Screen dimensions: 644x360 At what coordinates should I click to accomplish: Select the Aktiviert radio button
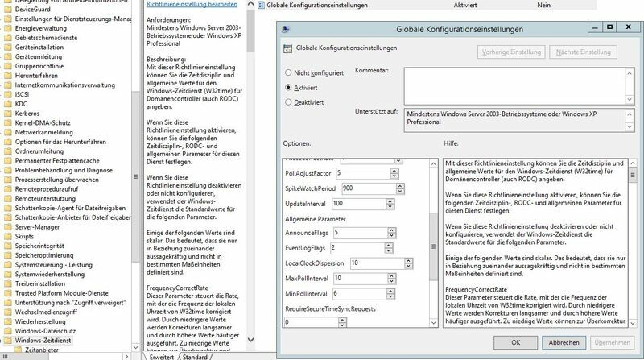point(288,88)
